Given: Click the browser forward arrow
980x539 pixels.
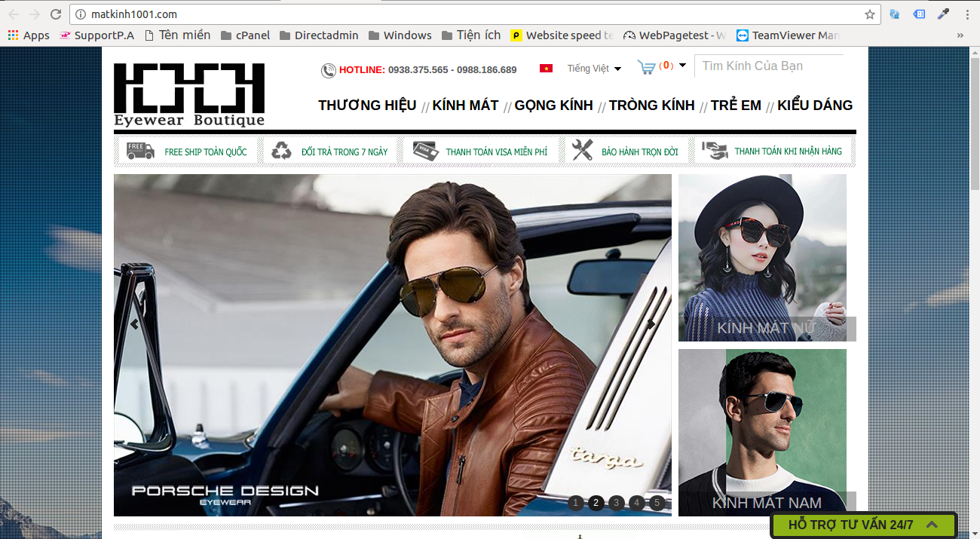Looking at the screenshot, I should (35, 14).
